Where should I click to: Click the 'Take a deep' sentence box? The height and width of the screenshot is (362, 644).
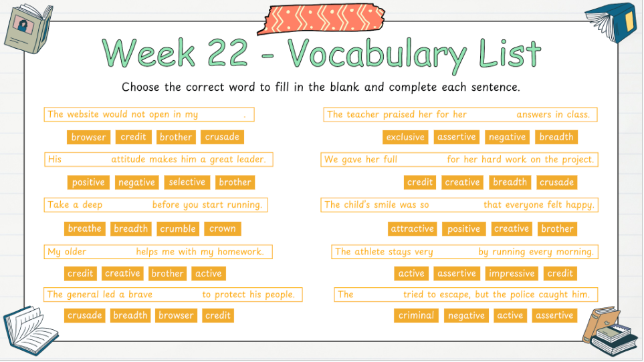tap(155, 205)
